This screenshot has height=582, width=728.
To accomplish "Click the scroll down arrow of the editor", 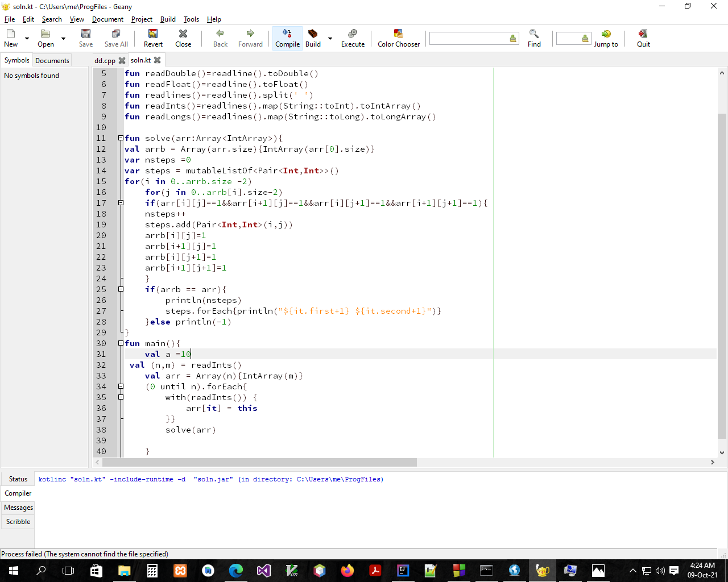I will [722, 453].
